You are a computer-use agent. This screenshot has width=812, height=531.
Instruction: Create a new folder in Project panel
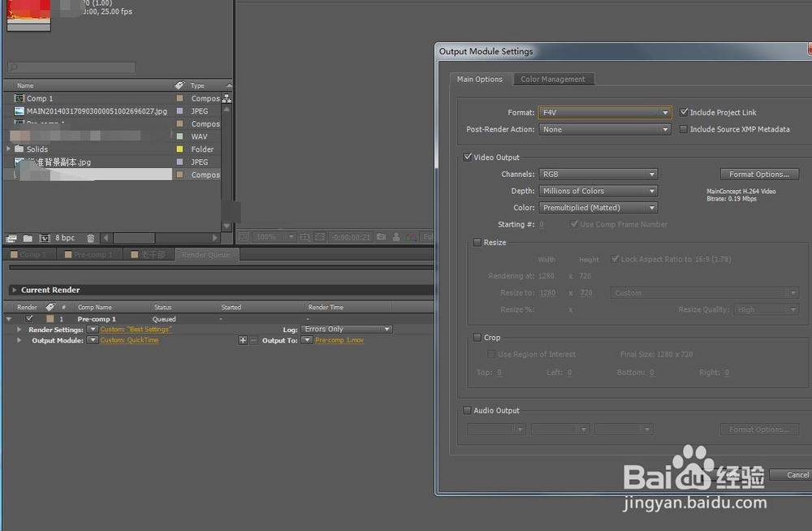[x=28, y=239]
